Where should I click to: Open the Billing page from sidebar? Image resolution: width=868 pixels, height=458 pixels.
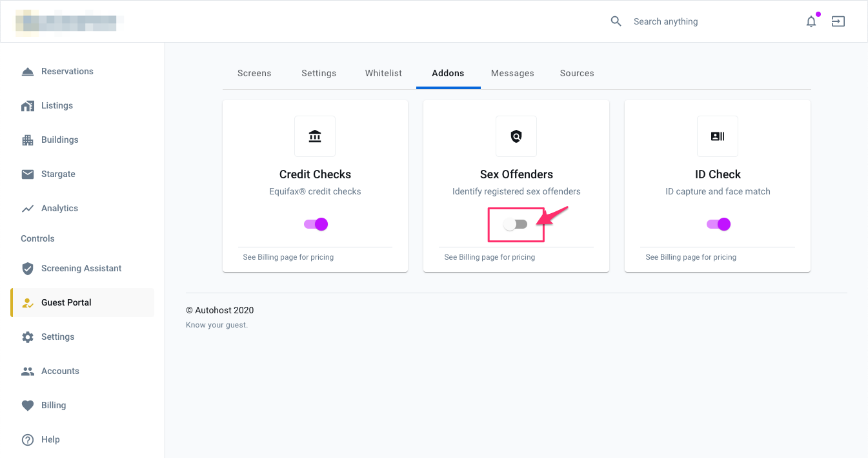[53, 405]
